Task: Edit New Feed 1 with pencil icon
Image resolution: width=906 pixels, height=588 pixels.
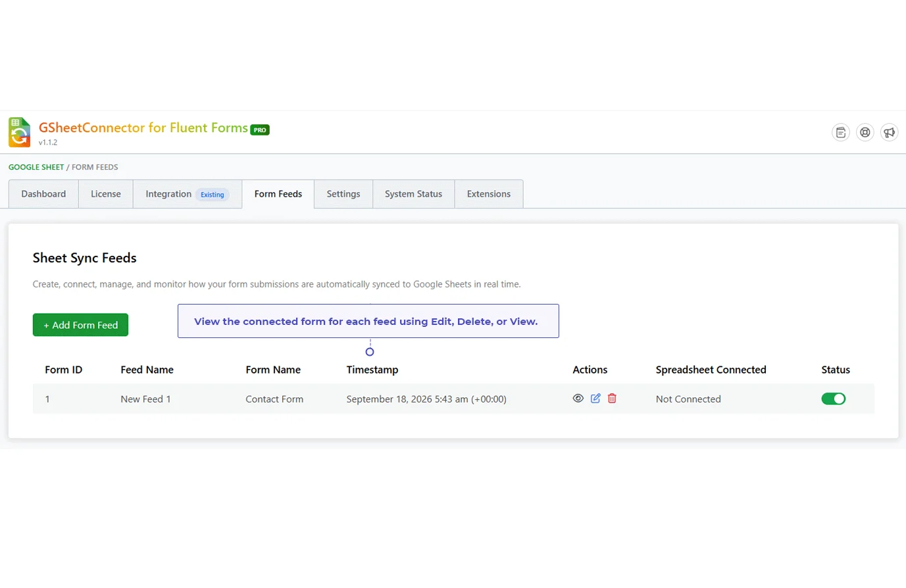Action: tap(595, 399)
